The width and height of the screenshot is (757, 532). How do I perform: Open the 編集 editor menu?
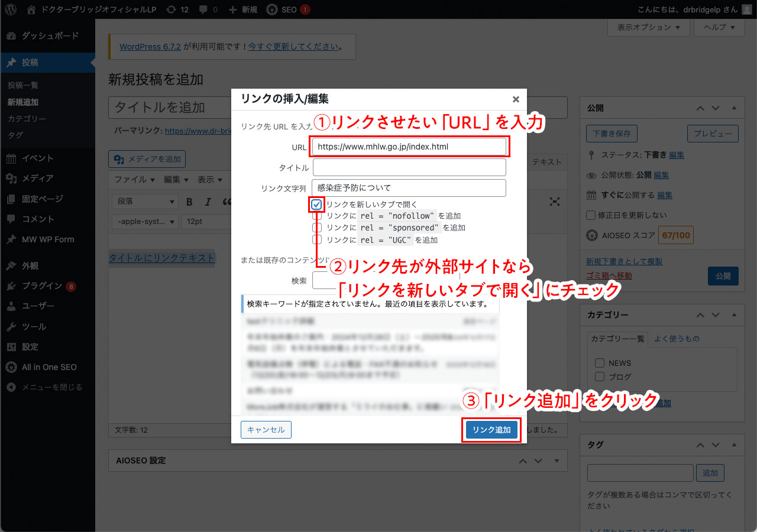coord(176,179)
